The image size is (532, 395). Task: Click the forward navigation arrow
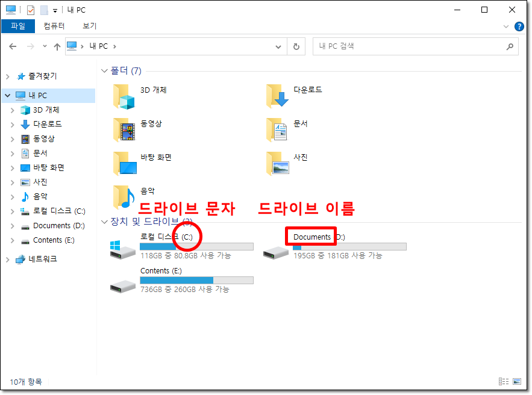(x=30, y=46)
